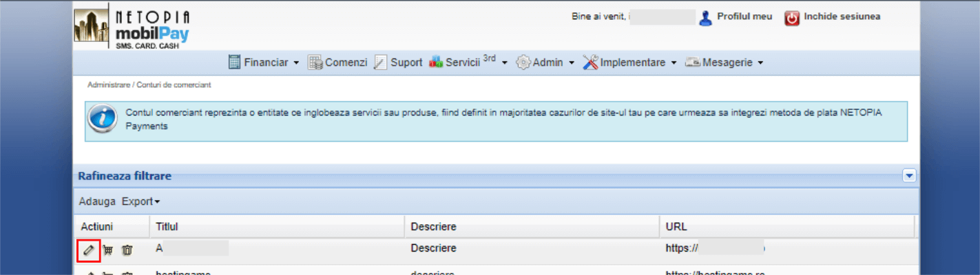
Task: Expand the Rafineaza filtrare panel arrow
Action: [x=909, y=176]
